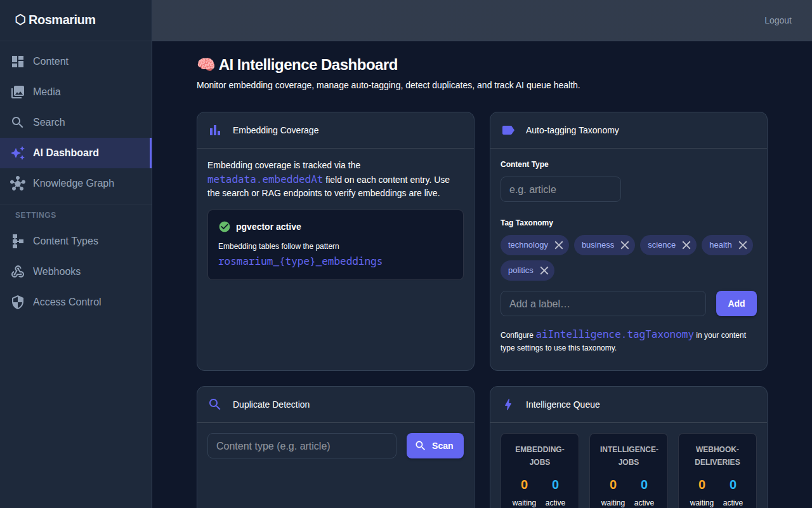Image resolution: width=812 pixels, height=508 pixels.
Task: Click the lightning bolt icon on Intelligence Queue
Action: pyautogui.click(x=508, y=404)
